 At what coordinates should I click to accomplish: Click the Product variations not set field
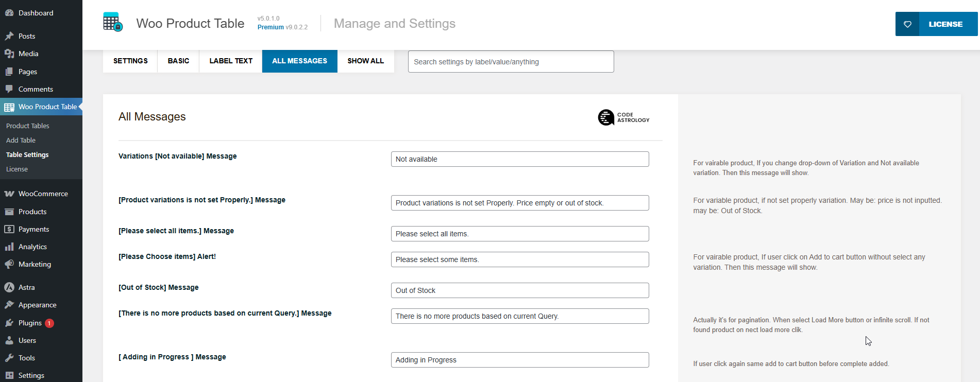pos(520,203)
